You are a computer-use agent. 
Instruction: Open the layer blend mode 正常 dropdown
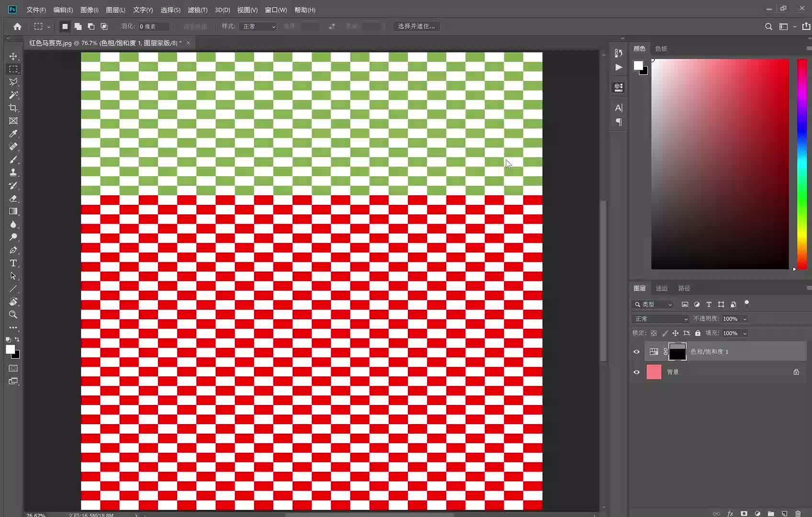tap(660, 319)
